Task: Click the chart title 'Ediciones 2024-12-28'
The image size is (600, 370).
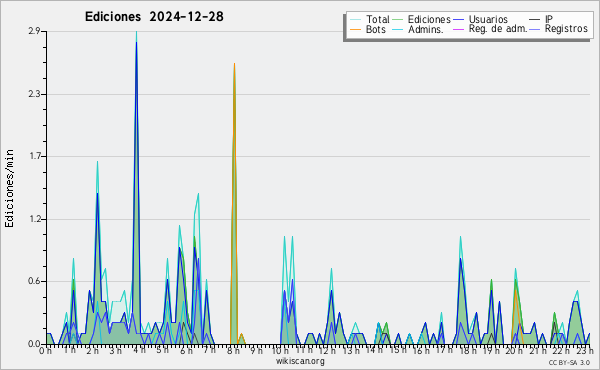Action: click(154, 17)
